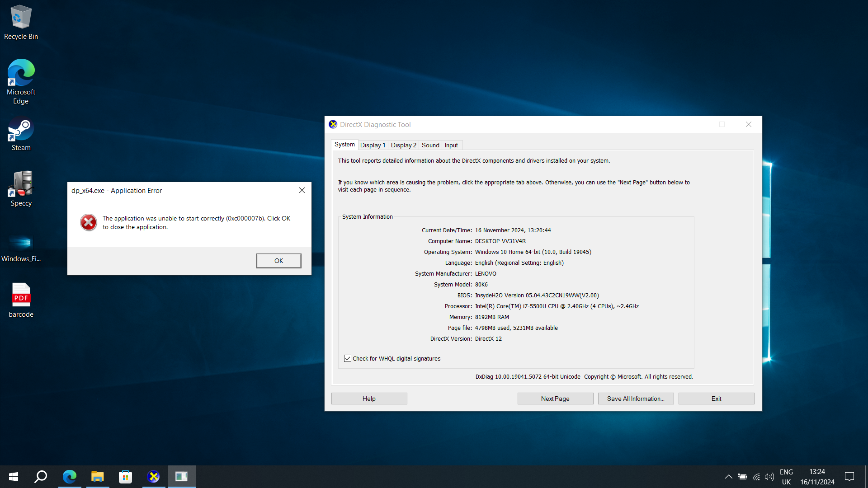This screenshot has width=868, height=488.
Task: Open the volume speaker tray icon
Action: [x=769, y=477]
